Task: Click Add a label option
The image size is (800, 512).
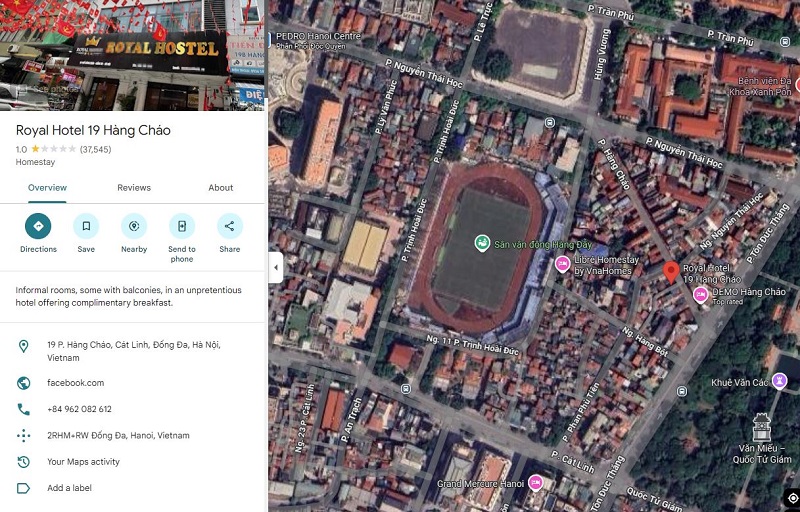Action: [69, 488]
